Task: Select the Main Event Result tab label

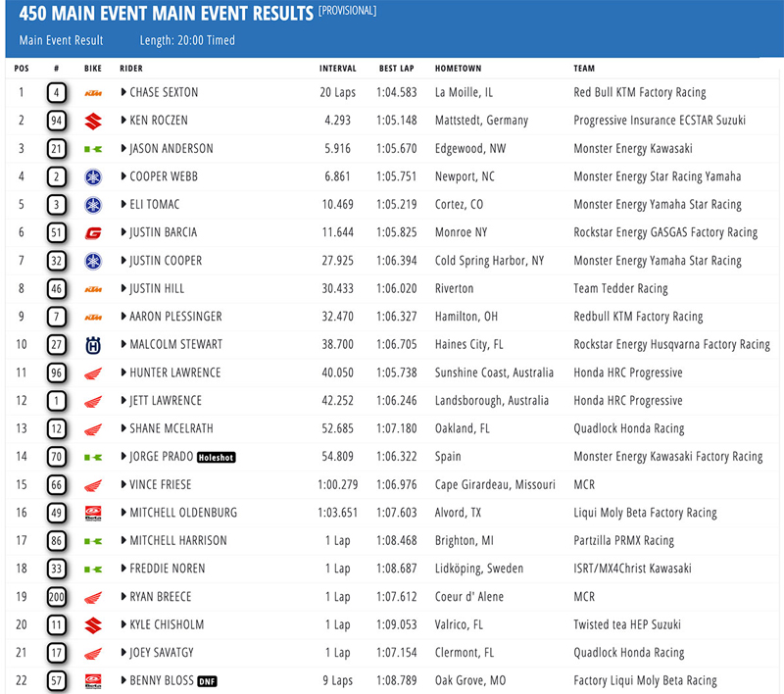Action: [x=61, y=40]
